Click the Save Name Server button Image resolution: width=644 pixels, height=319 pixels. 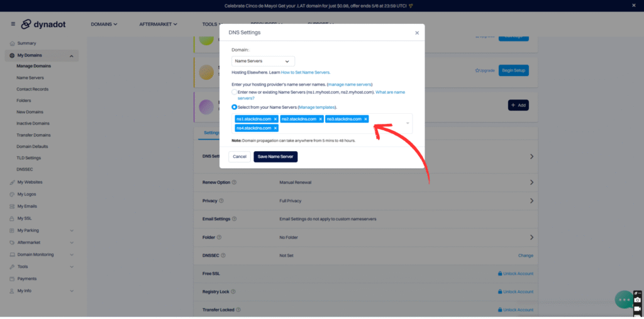pos(275,157)
